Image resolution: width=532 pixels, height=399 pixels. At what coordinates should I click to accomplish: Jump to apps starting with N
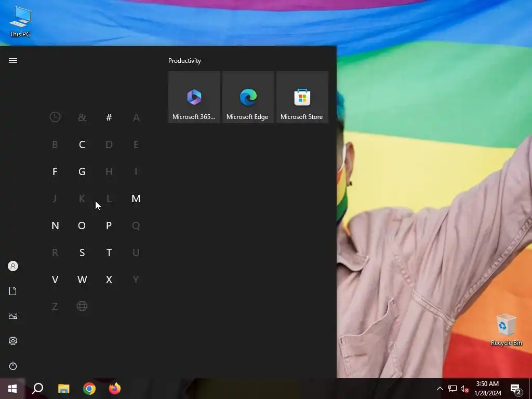click(x=55, y=225)
